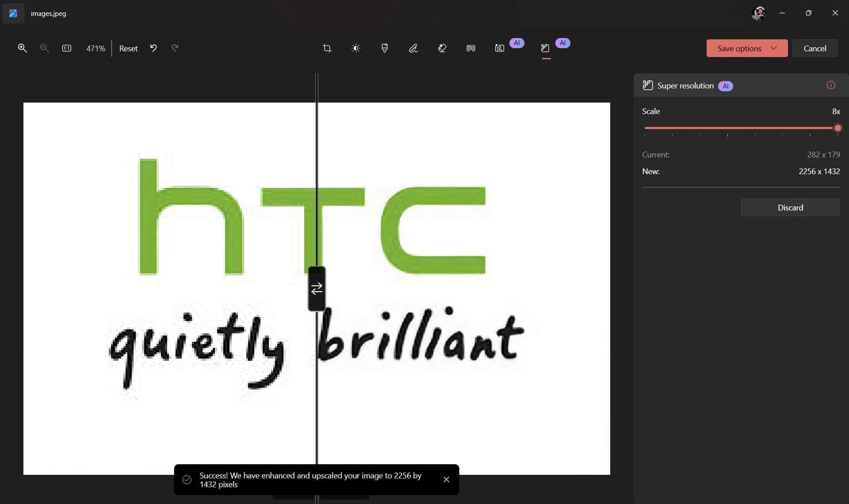
Task: Select the Crop tool
Action: 327,48
